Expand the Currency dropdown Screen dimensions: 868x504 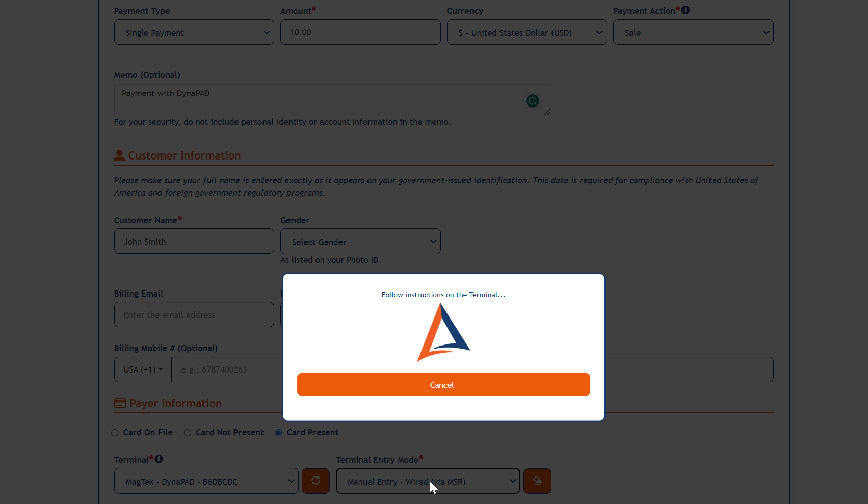527,32
